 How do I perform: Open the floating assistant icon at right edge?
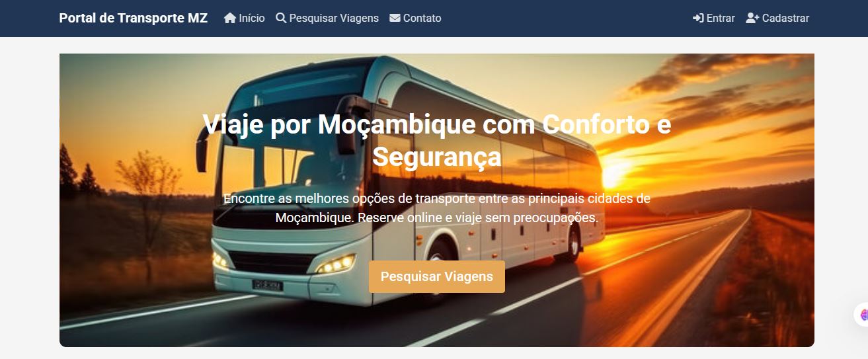coord(862,315)
